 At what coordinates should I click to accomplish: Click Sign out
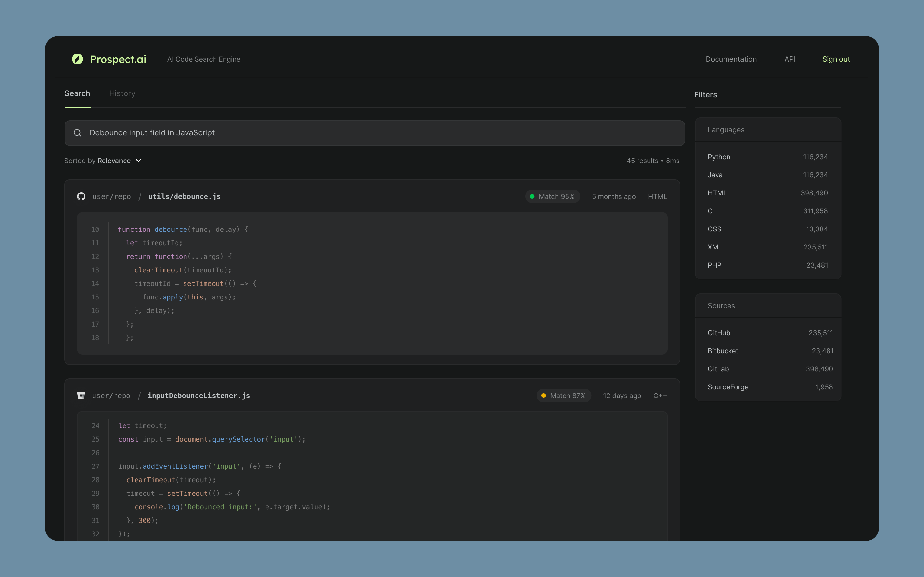click(836, 59)
